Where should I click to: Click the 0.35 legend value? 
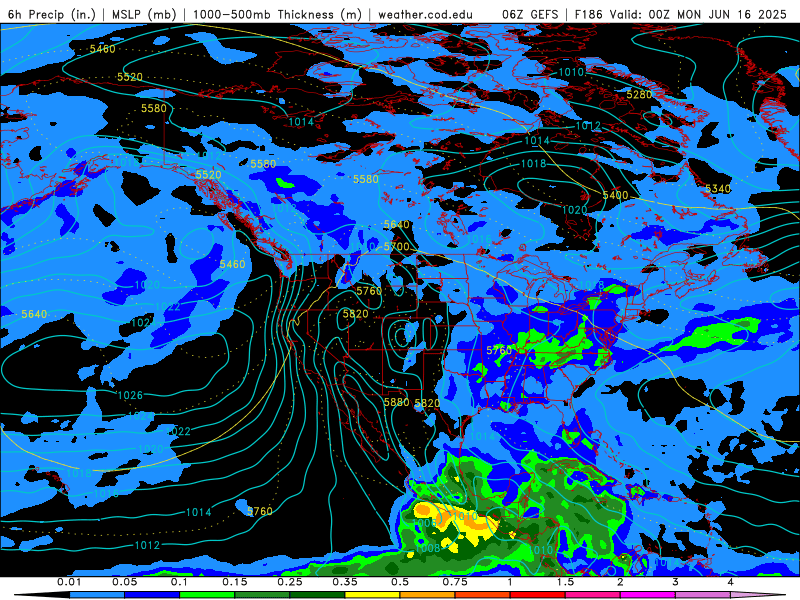(345, 582)
